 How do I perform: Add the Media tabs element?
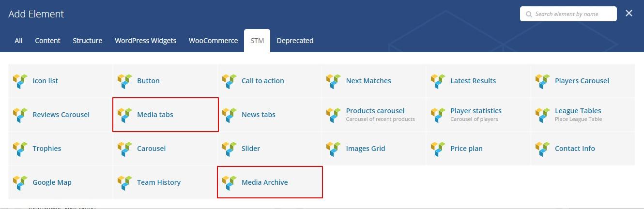pyautogui.click(x=155, y=115)
